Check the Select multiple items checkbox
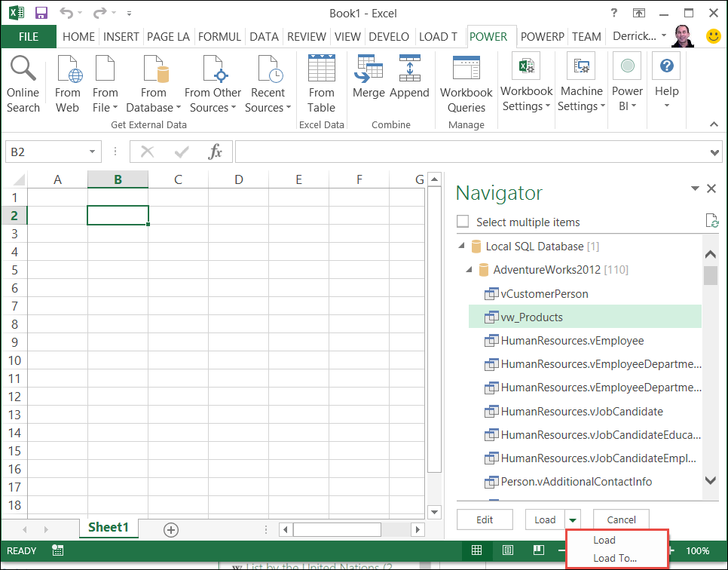 point(463,221)
